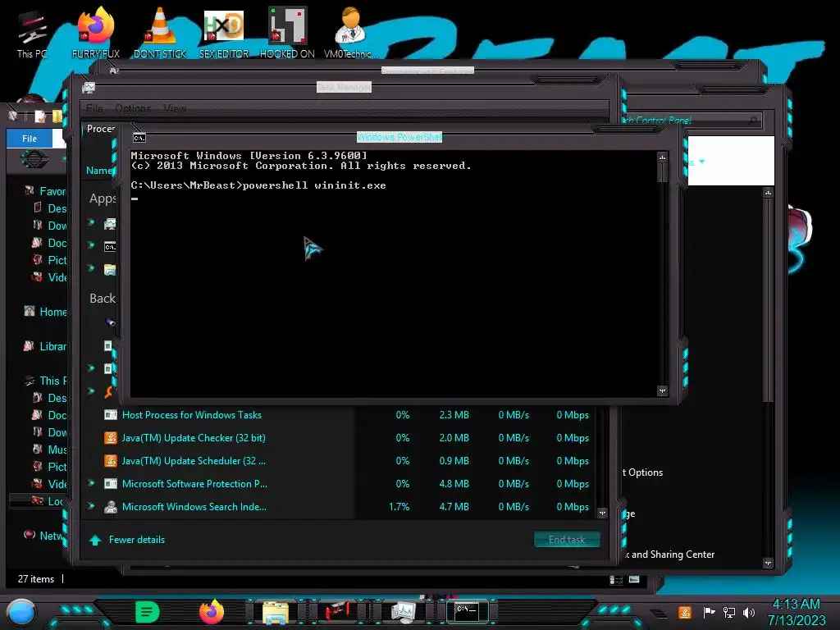This screenshot has width=840, height=630.
Task: Open the PowerShell window system menu icon
Action: [139, 138]
